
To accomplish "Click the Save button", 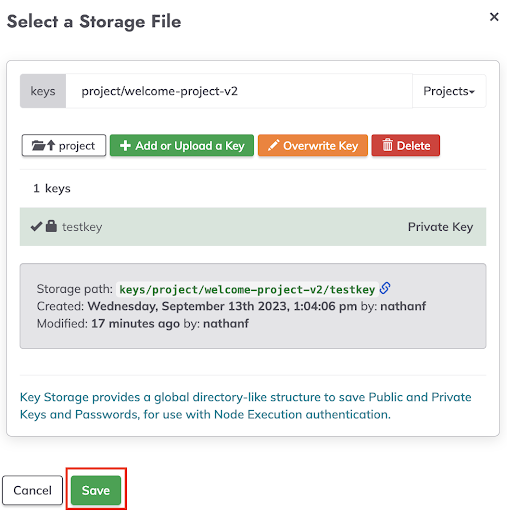I will pyautogui.click(x=96, y=490).
